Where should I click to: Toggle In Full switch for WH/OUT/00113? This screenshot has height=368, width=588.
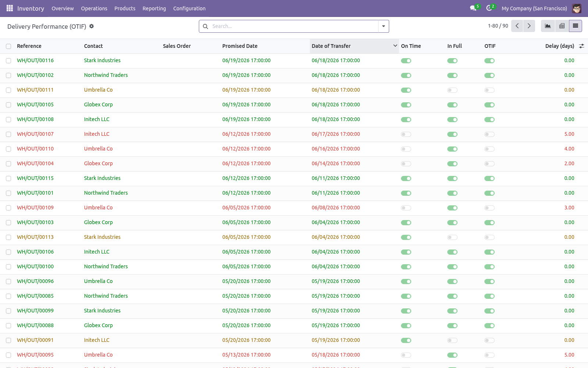click(452, 237)
